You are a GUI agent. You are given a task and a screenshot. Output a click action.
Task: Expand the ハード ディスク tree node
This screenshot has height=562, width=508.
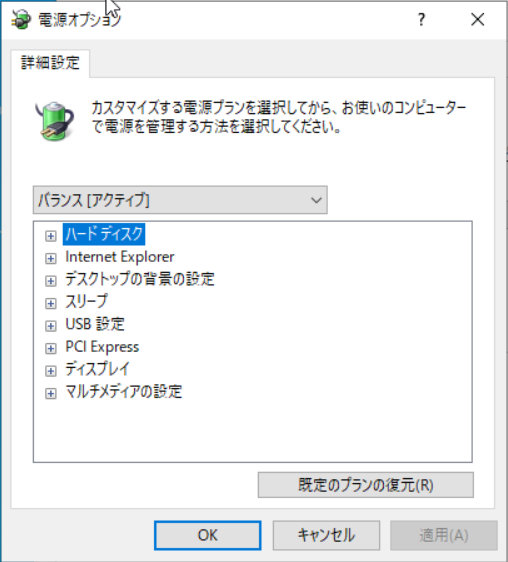tap(51, 236)
